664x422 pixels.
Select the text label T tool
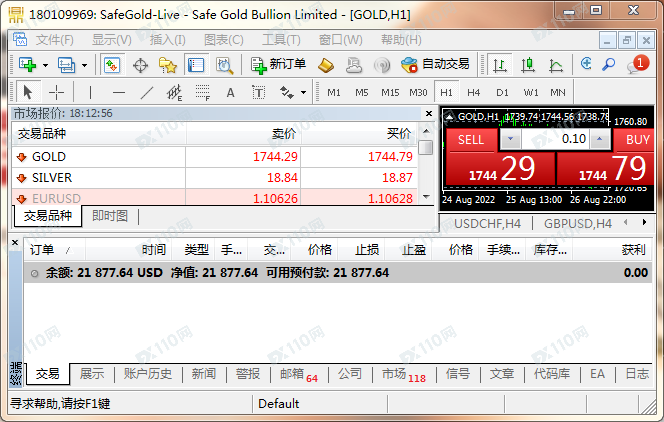click(258, 92)
